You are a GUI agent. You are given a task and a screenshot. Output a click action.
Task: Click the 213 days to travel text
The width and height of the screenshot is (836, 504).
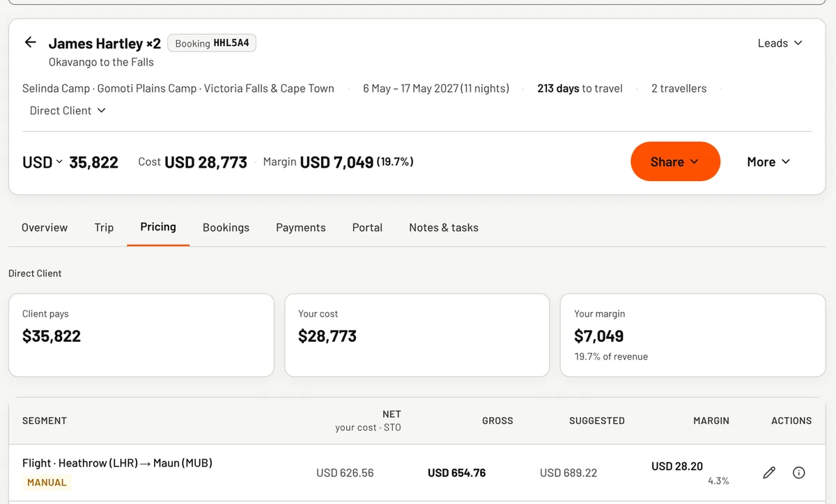tap(580, 88)
